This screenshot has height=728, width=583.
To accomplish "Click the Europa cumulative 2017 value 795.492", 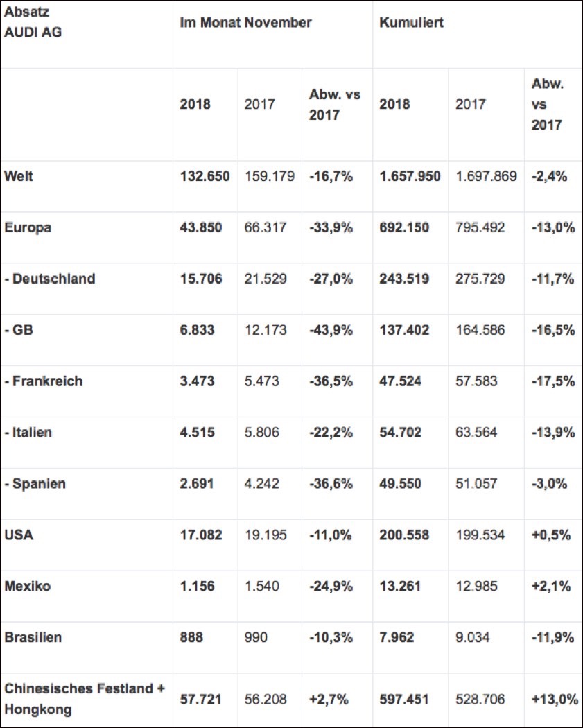I will pos(480,227).
